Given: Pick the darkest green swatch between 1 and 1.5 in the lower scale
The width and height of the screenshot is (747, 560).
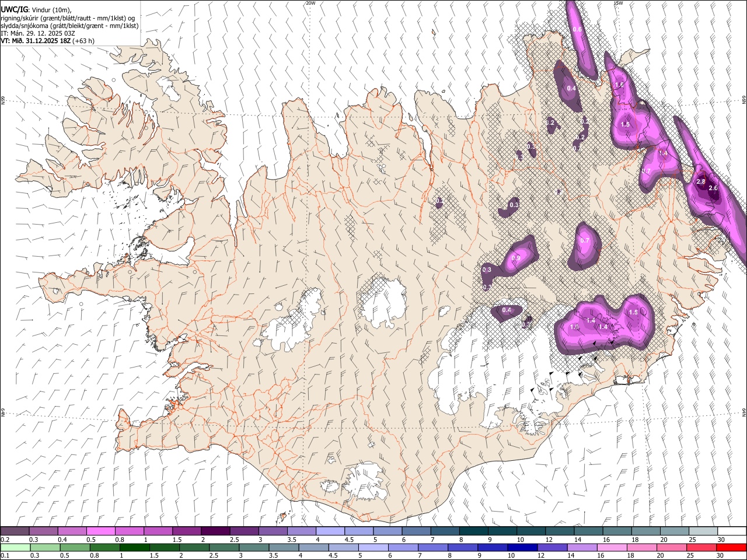Looking at the screenshot, I should pyautogui.click(x=134, y=548).
